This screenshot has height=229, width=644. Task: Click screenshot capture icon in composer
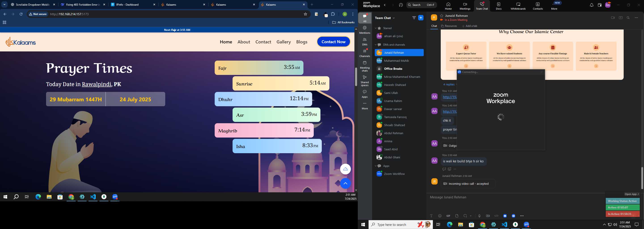(465, 216)
